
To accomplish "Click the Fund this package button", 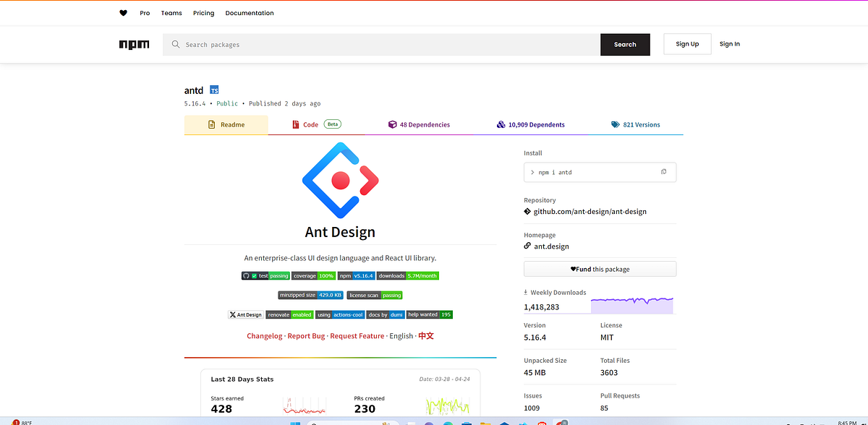I will [600, 268].
